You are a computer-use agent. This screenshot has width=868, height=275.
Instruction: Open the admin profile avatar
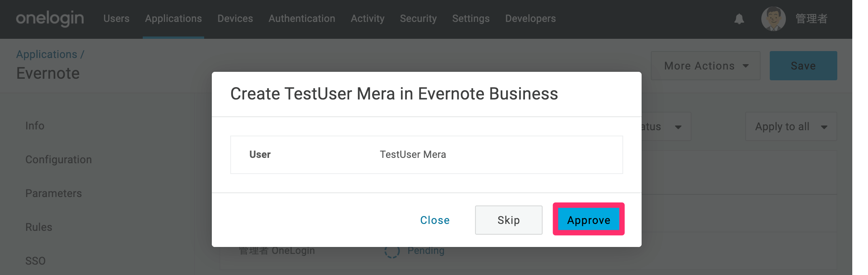tap(773, 19)
